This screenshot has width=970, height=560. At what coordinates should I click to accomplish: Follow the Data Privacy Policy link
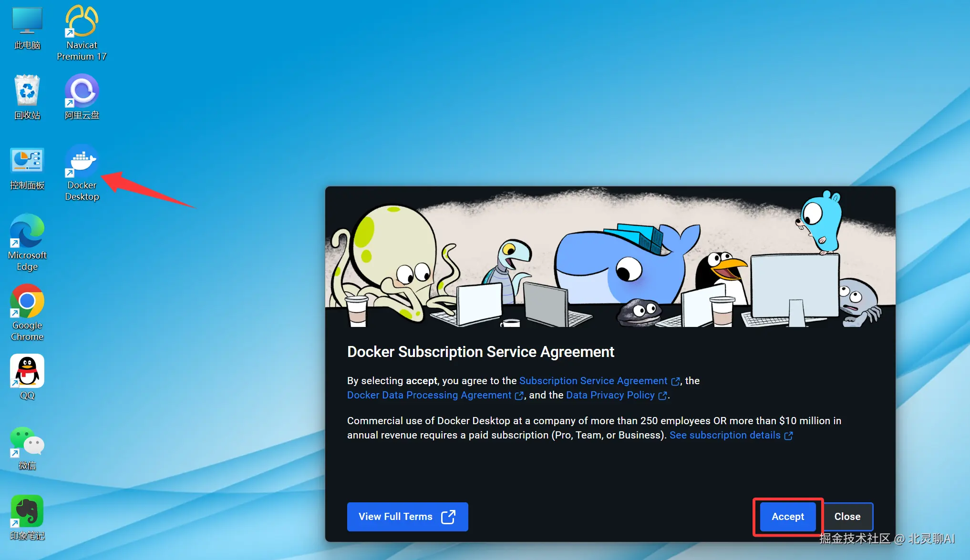point(610,395)
